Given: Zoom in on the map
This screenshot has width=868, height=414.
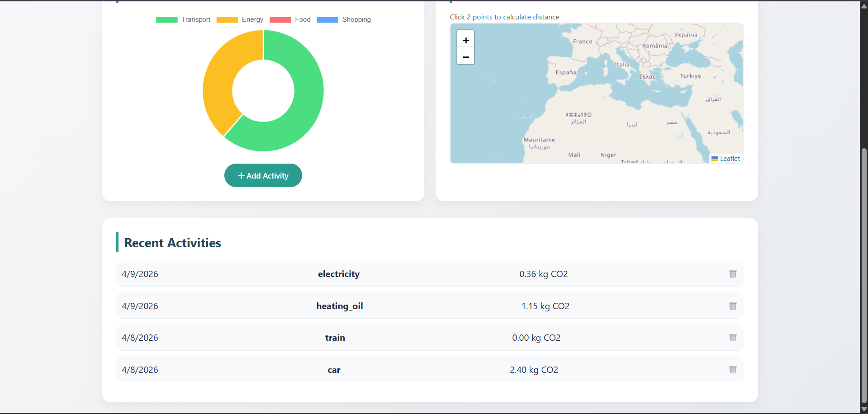Looking at the screenshot, I should pyautogui.click(x=465, y=39).
